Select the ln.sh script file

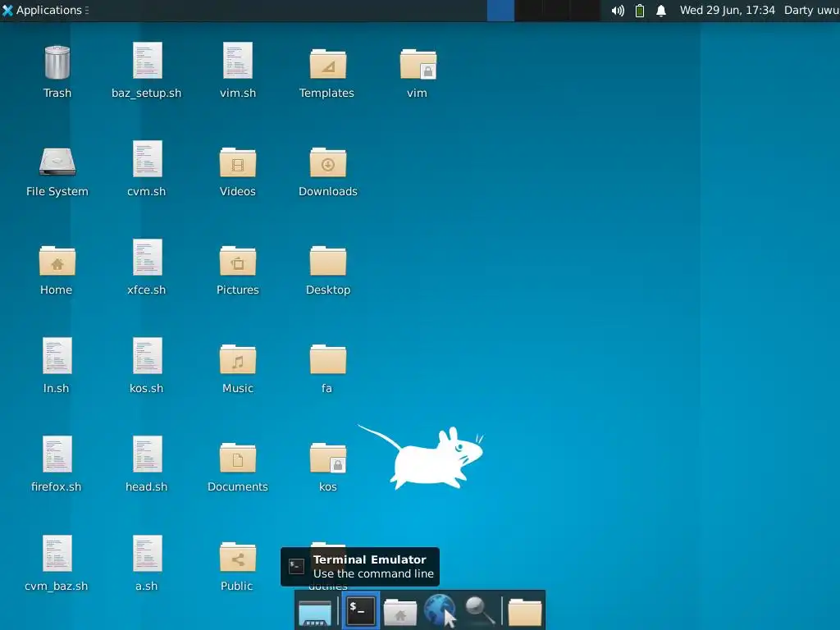[57, 356]
